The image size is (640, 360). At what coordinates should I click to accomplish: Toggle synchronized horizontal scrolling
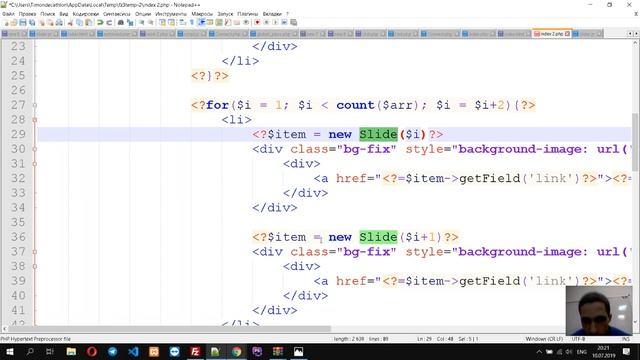171,22
